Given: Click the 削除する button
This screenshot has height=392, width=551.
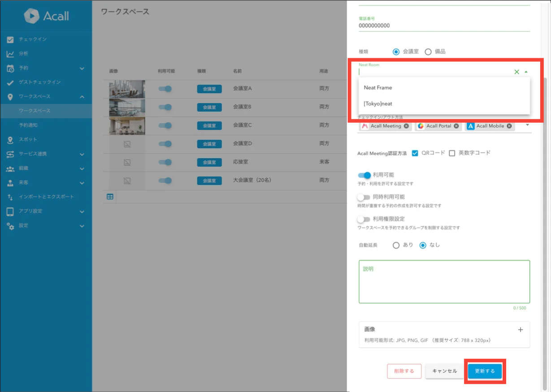Looking at the screenshot, I should [x=404, y=371].
